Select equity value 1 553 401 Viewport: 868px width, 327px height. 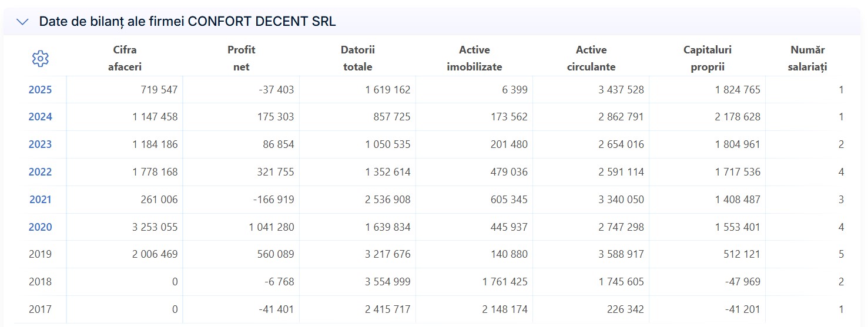[x=738, y=227]
